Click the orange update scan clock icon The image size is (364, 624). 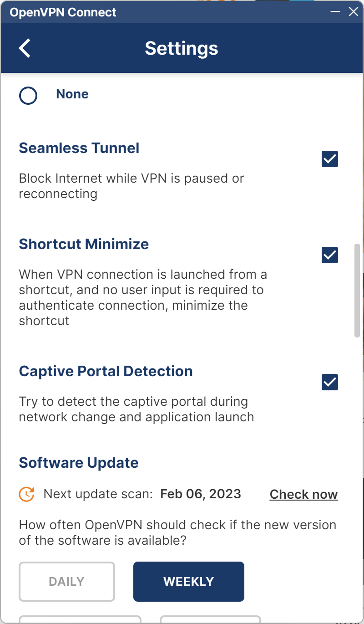click(27, 494)
